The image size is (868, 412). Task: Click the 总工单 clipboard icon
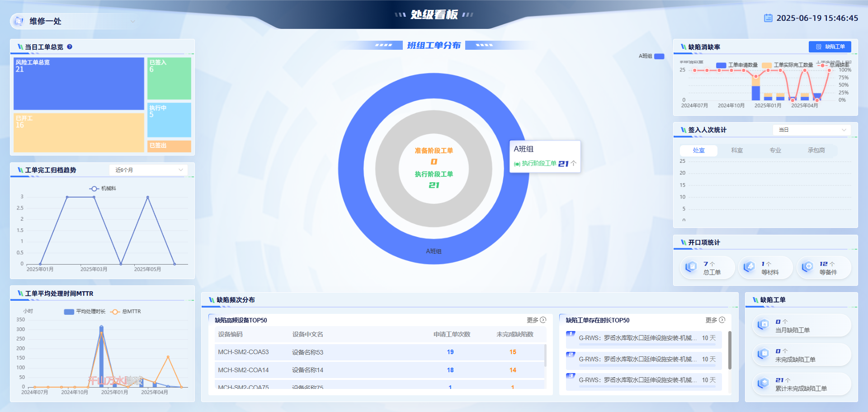tap(691, 267)
